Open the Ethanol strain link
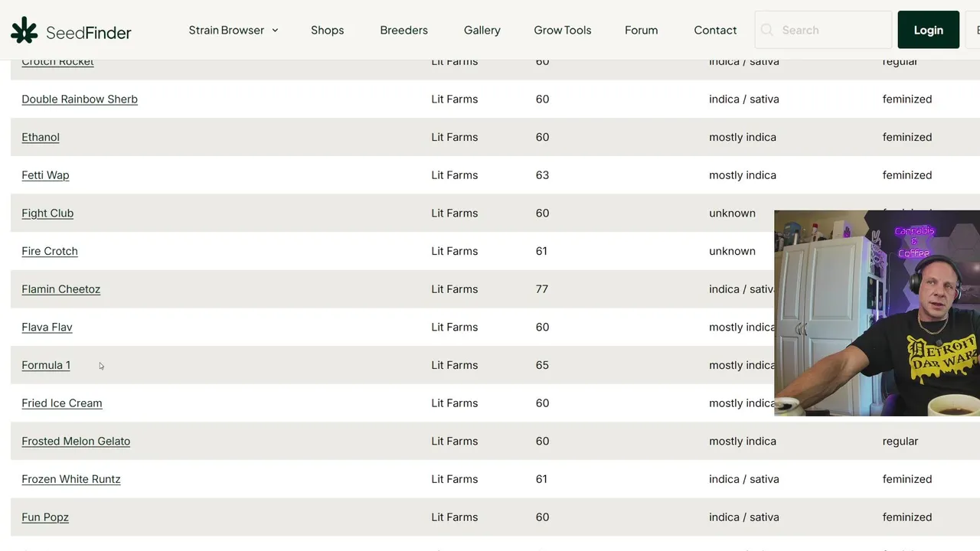Screen dimensions: 980x551 click(x=41, y=138)
